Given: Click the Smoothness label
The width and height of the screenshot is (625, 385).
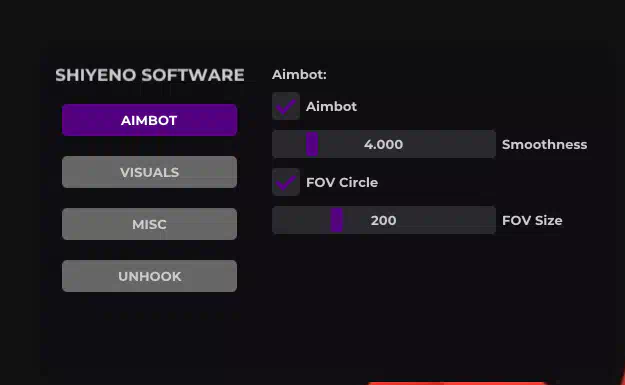Looking at the screenshot, I should 544,144.
